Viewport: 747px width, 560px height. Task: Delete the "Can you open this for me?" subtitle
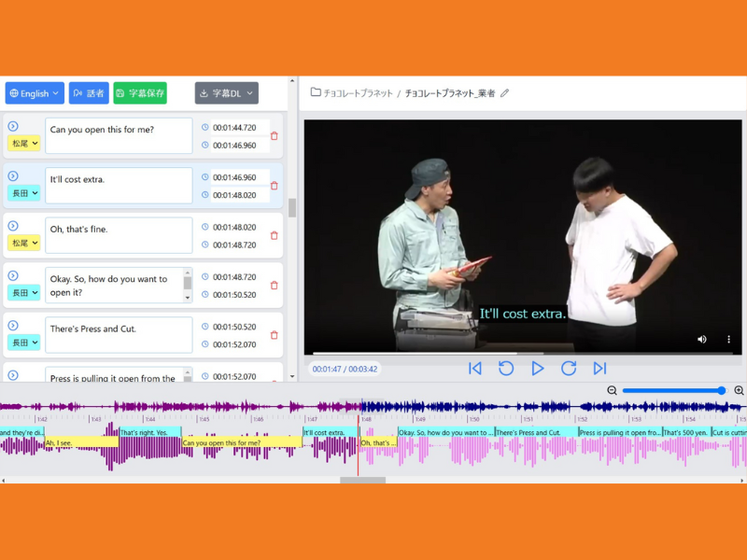coord(274,136)
